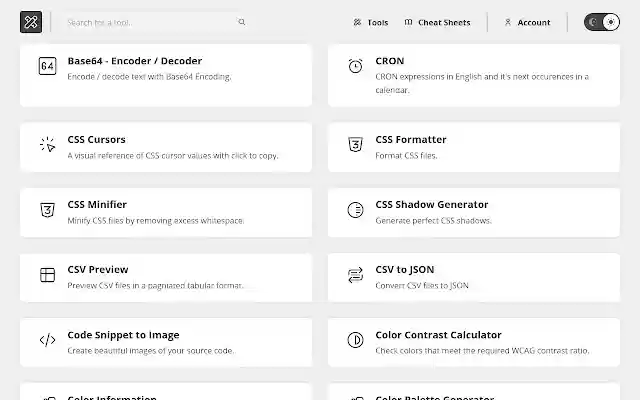Open the Account page

527,22
